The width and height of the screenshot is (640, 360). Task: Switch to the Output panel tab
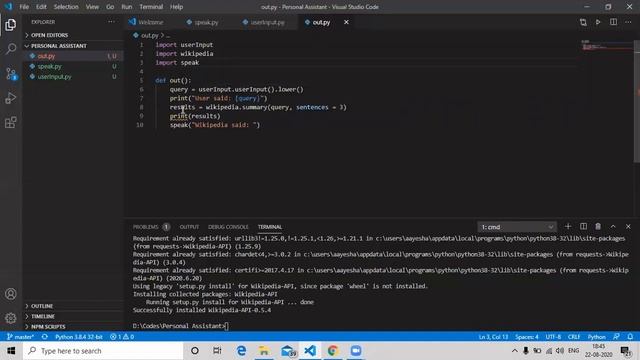pyautogui.click(x=189, y=227)
